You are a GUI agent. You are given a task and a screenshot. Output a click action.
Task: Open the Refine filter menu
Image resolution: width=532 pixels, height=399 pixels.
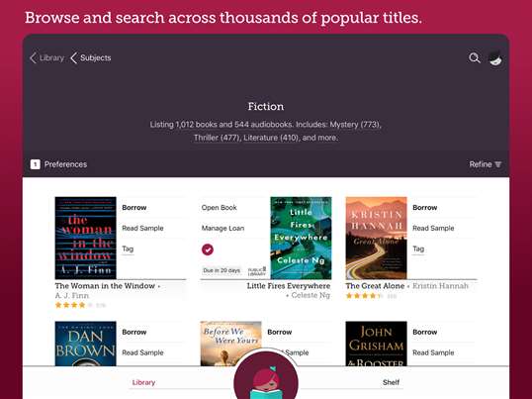pyautogui.click(x=486, y=164)
